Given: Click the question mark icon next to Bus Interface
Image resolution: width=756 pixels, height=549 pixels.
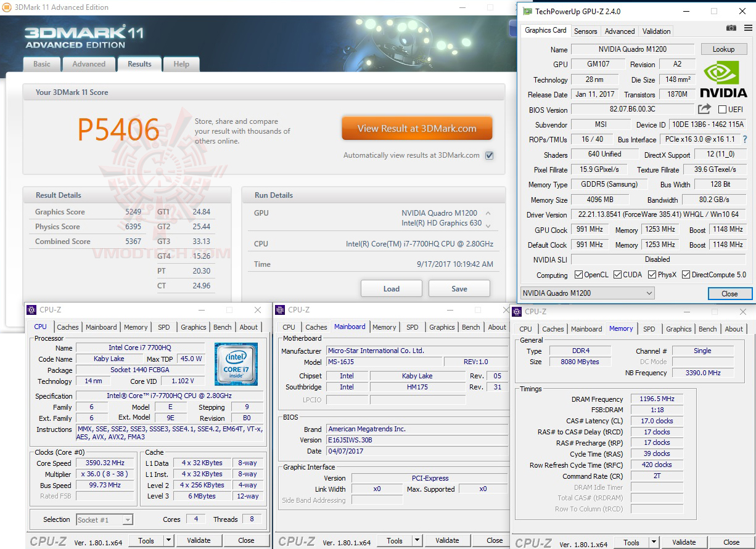Looking at the screenshot, I should click(744, 139).
